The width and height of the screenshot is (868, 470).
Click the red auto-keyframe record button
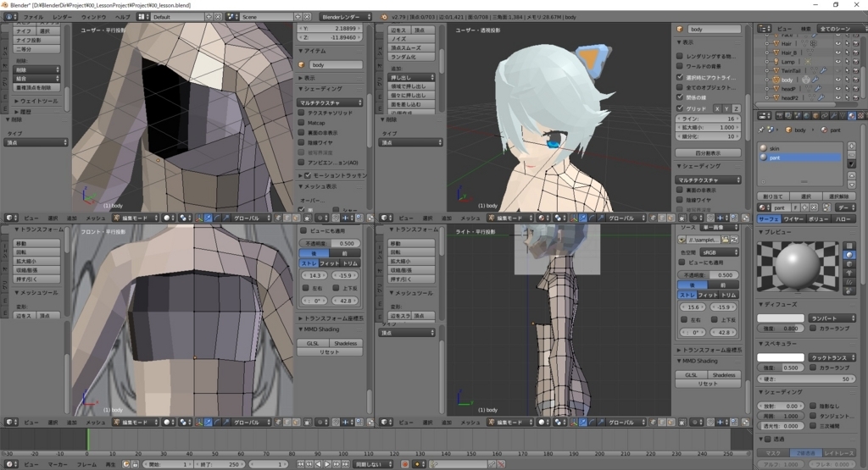405,464
